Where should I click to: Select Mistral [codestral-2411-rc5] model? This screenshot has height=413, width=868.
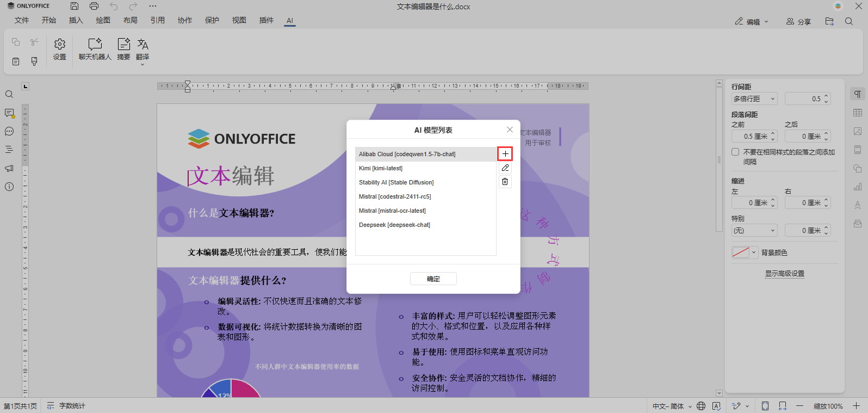425,196
